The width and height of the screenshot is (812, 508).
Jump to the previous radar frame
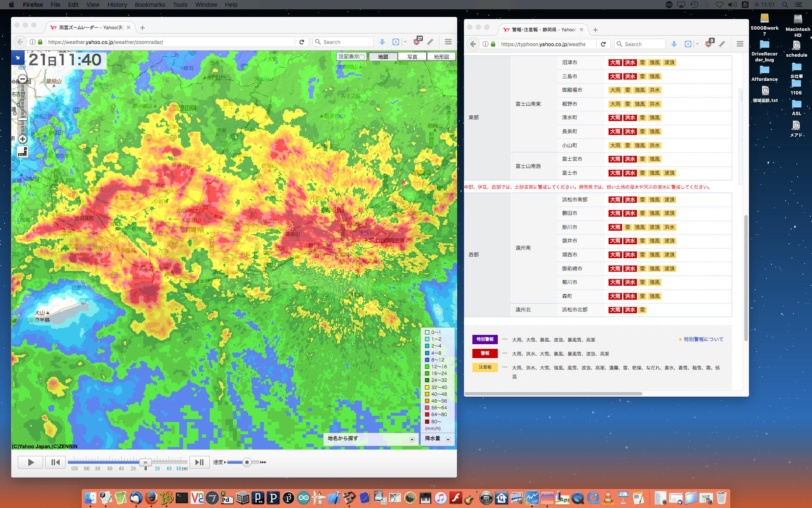pos(55,462)
